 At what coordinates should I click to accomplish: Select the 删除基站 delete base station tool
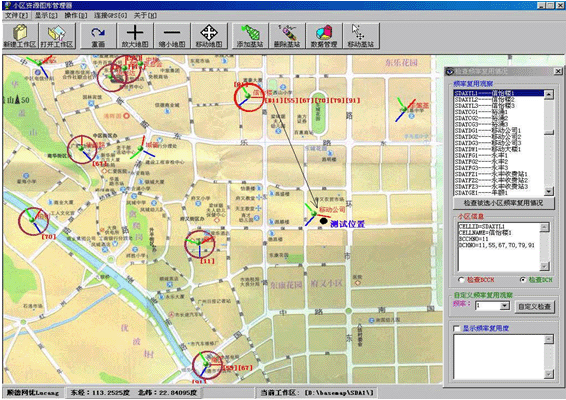point(287,36)
